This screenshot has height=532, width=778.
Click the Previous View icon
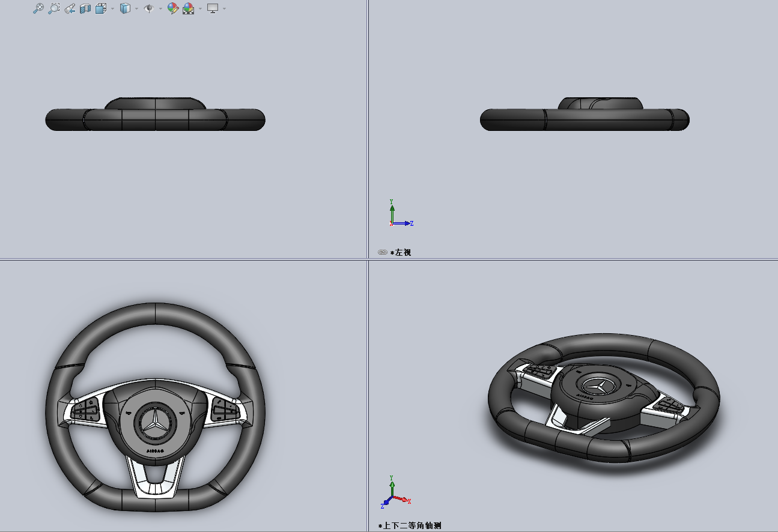(x=69, y=8)
